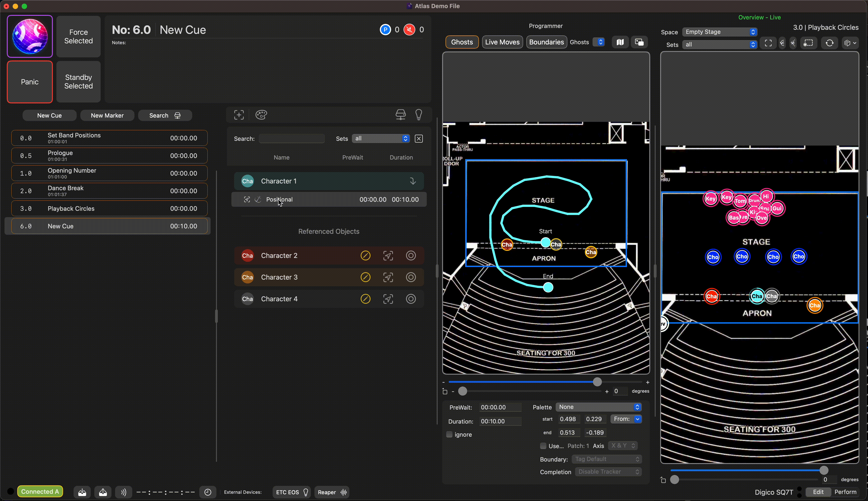Click the map view icon in Programmer

click(620, 42)
